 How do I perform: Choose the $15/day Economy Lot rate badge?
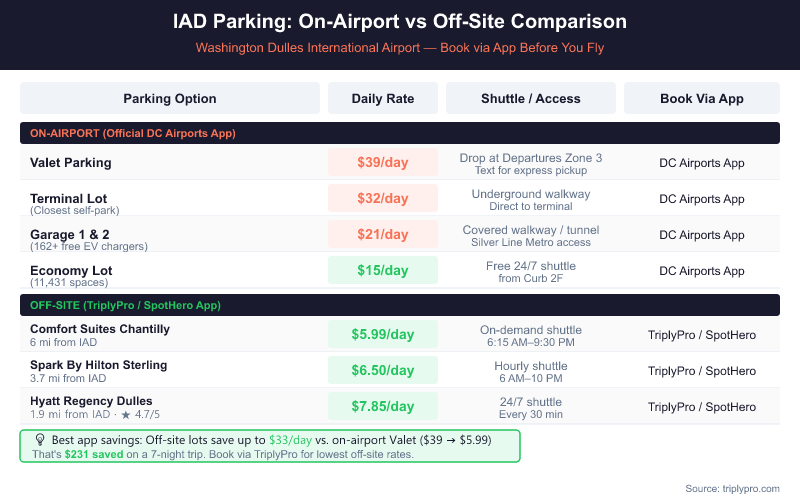tap(382, 270)
